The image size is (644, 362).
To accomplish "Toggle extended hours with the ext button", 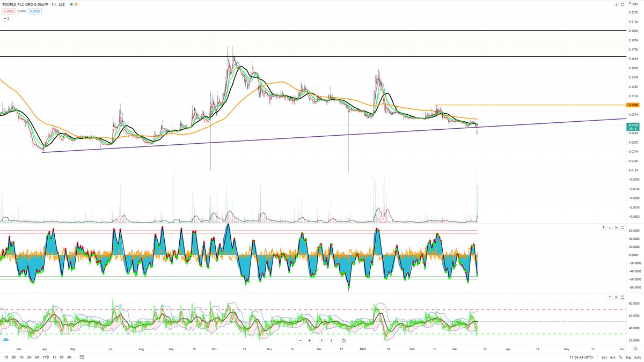I will [612, 357].
